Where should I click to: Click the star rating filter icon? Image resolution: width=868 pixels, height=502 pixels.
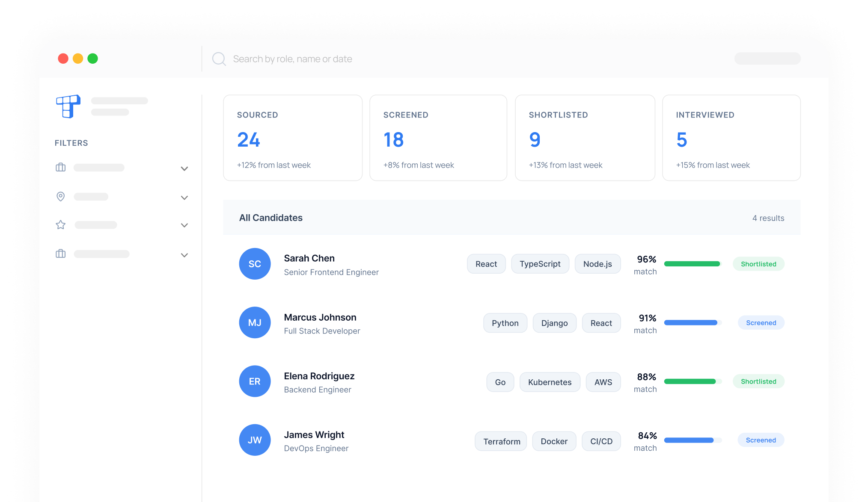coord(61,225)
